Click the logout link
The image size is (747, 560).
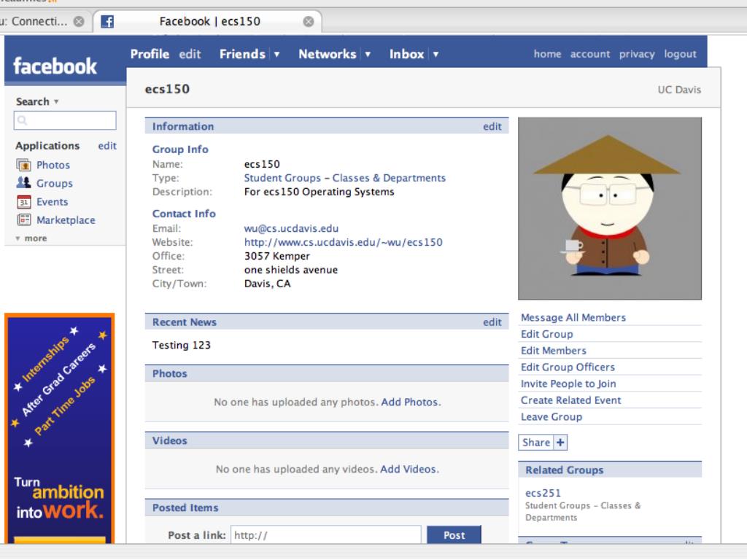681,54
